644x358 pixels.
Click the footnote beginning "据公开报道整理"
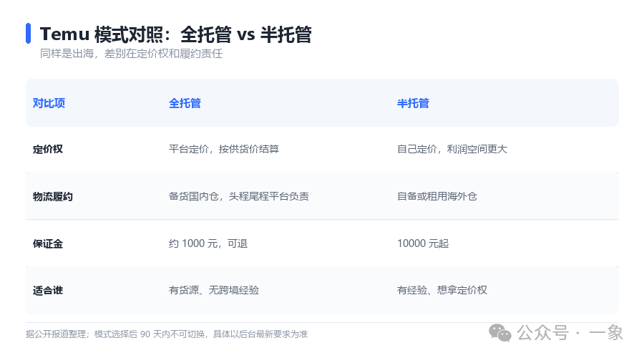(167, 334)
